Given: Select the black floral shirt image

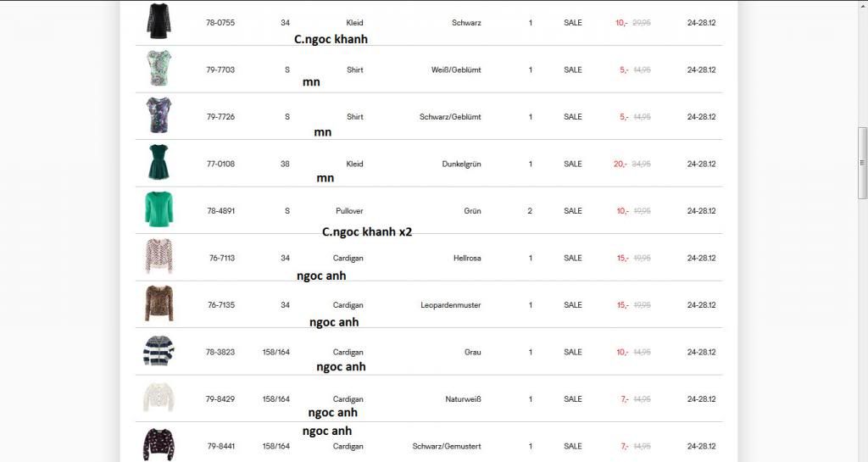Looking at the screenshot, I should 159,115.
